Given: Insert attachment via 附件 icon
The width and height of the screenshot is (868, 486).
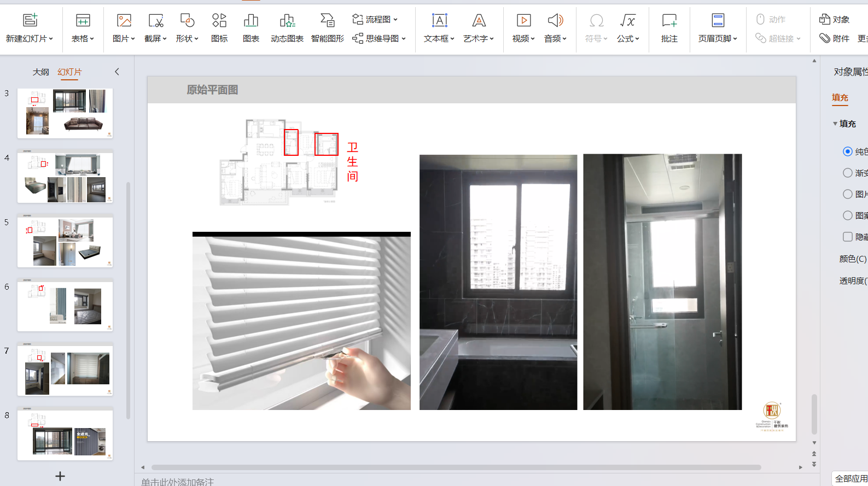Looking at the screenshot, I should click(834, 38).
